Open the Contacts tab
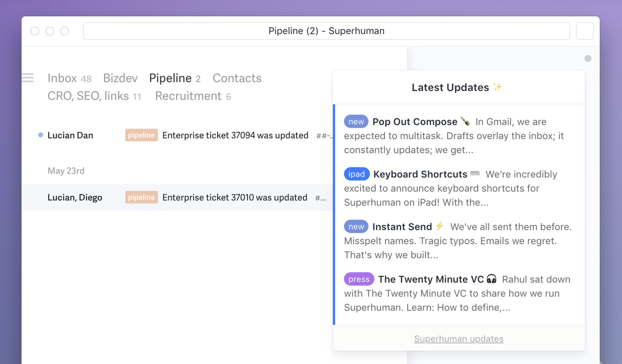The height and width of the screenshot is (364, 622). (x=237, y=78)
